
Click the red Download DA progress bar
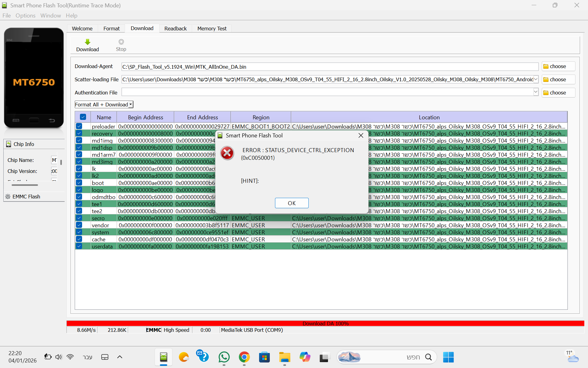[325, 324]
